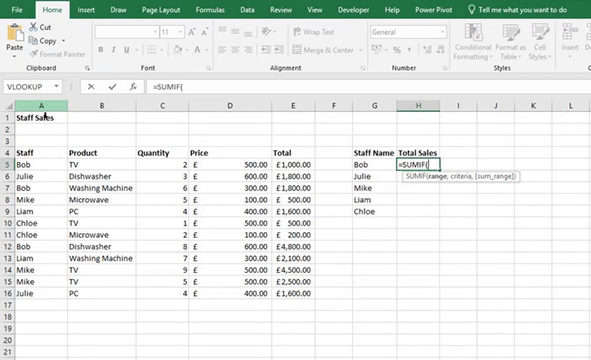Screen dimensions: 591x360
Task: Click the Comma Style icon
Action: (x=409, y=49)
